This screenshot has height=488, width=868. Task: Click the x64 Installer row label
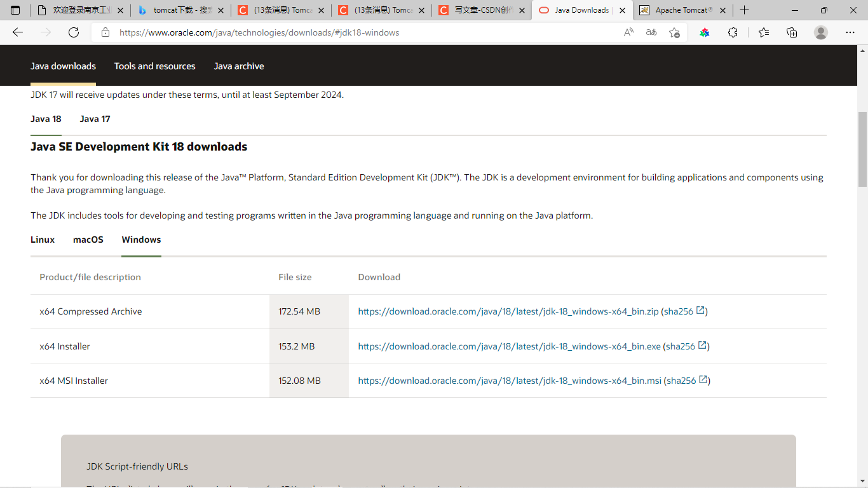pyautogui.click(x=65, y=346)
